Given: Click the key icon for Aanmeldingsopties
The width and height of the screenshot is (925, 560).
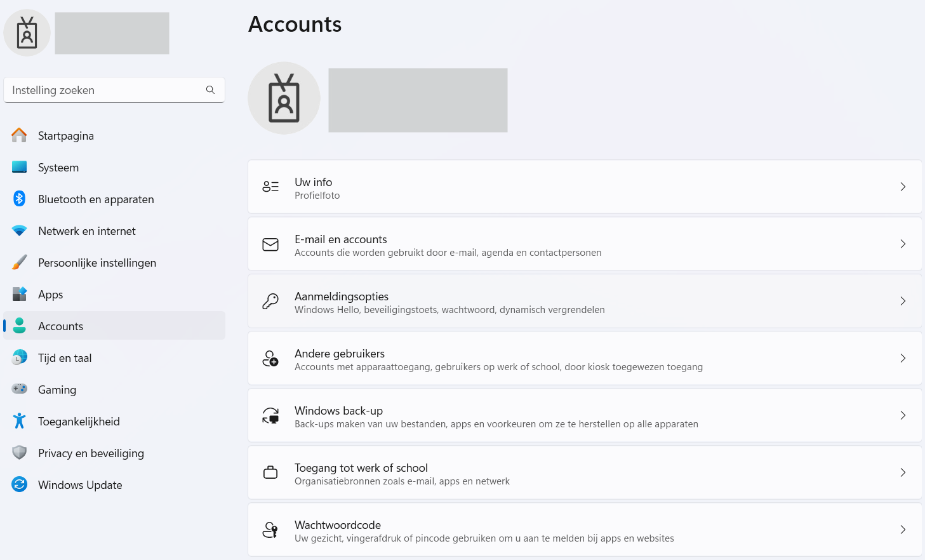Looking at the screenshot, I should tap(270, 302).
